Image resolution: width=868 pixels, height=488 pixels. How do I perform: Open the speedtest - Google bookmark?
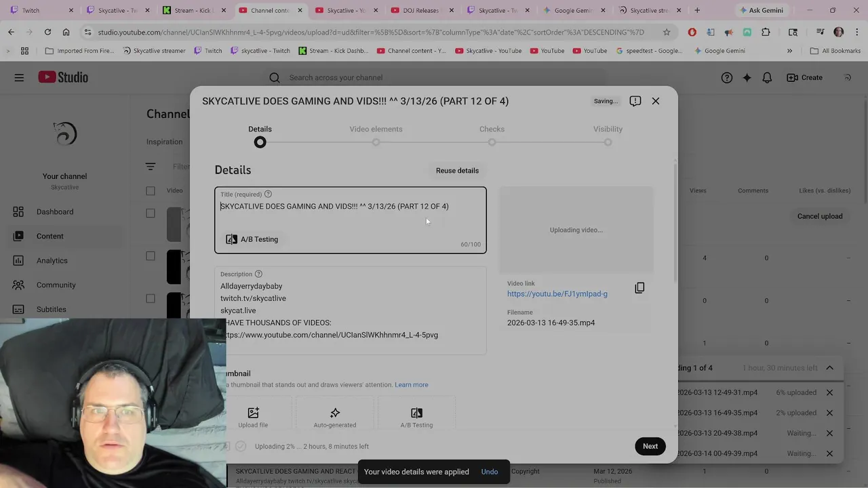649,51
